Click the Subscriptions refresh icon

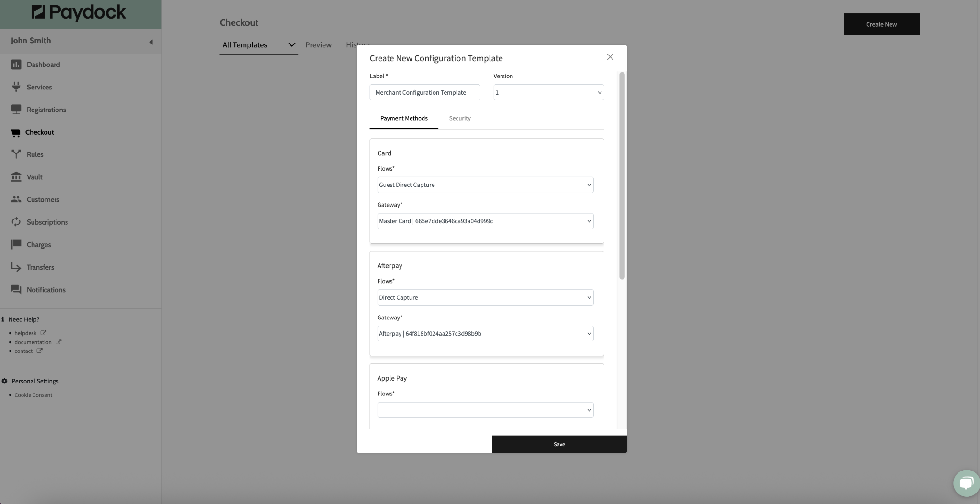tap(16, 222)
